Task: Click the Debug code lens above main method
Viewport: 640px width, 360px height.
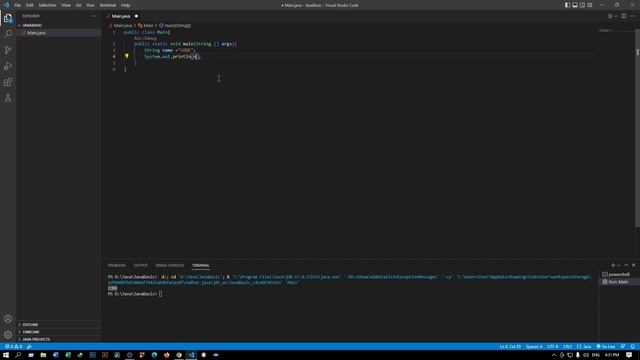Action: click(151, 38)
